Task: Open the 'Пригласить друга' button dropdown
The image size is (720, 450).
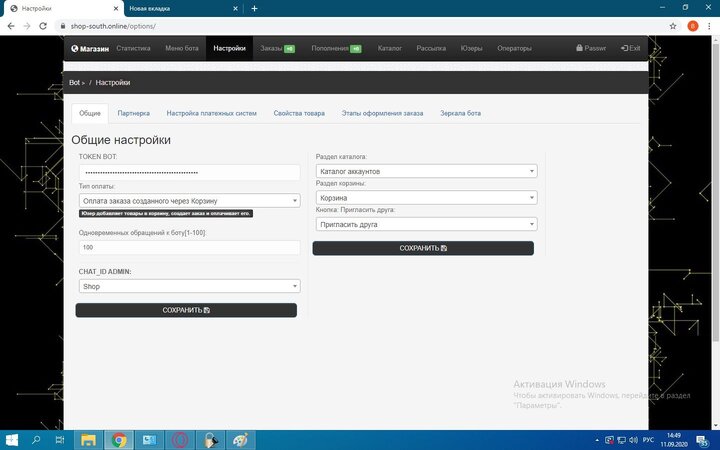Action: [425, 225]
